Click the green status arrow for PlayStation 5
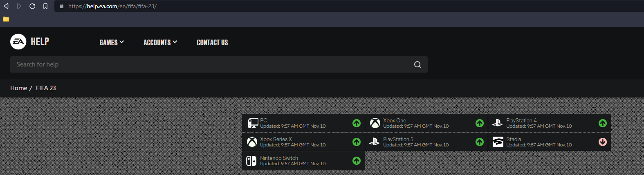The width and height of the screenshot is (644, 175). (x=480, y=142)
